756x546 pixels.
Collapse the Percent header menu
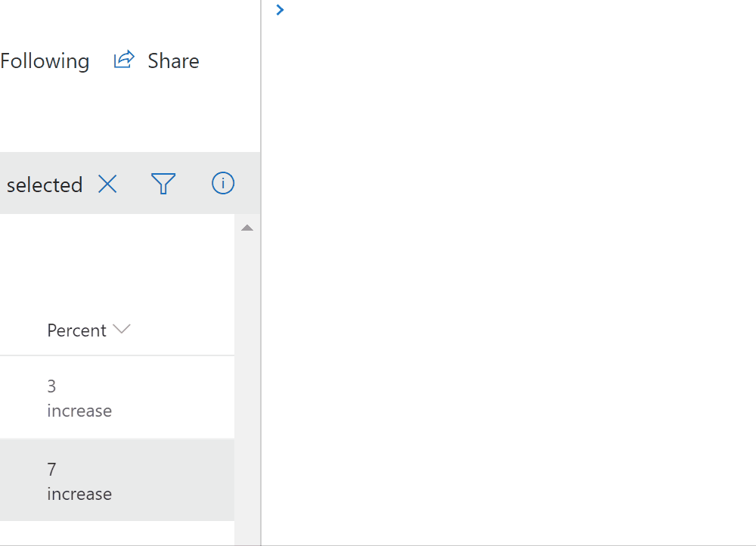pos(121,330)
